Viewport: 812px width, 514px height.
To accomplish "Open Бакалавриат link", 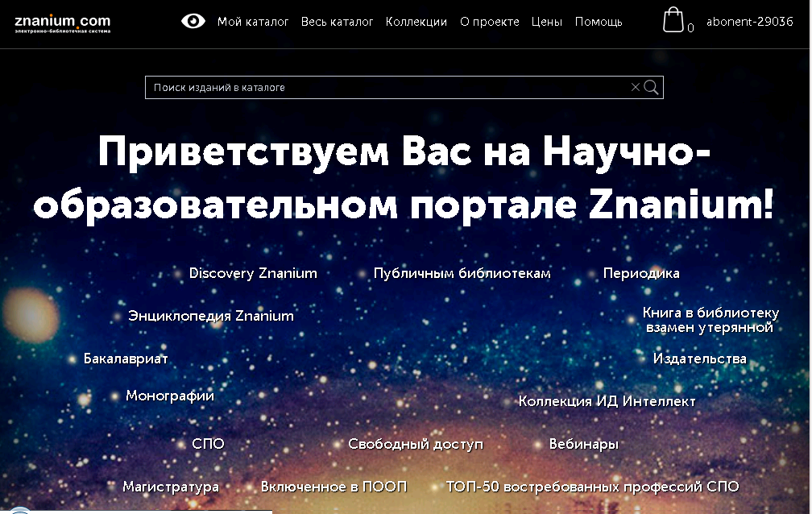I will click(x=126, y=359).
